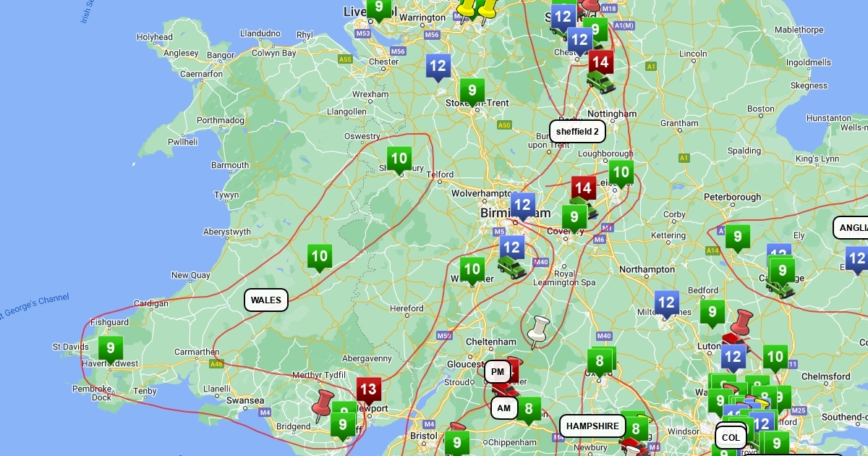Select the Swansea city label

245,400
